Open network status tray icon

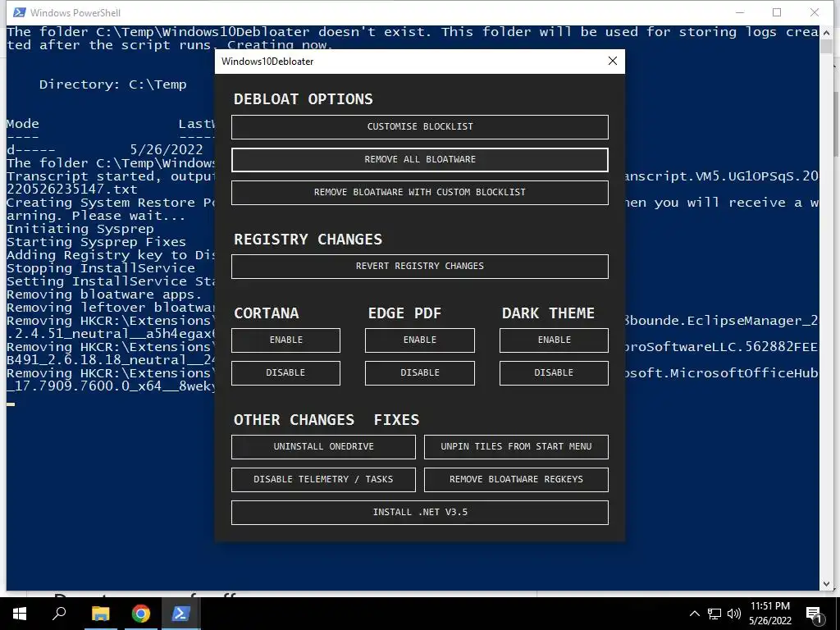(x=714, y=614)
